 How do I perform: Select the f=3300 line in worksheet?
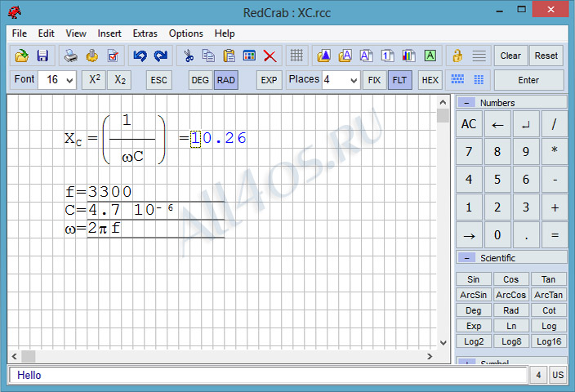tap(98, 192)
